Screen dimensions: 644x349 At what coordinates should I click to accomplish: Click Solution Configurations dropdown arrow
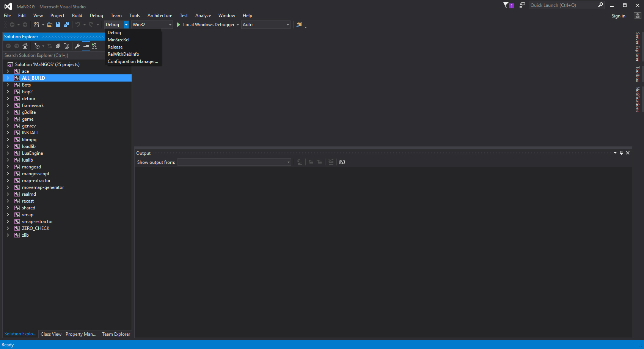click(126, 25)
